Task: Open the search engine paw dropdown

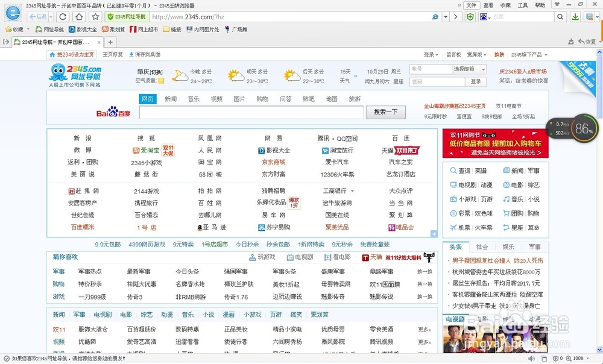Action: point(485,17)
